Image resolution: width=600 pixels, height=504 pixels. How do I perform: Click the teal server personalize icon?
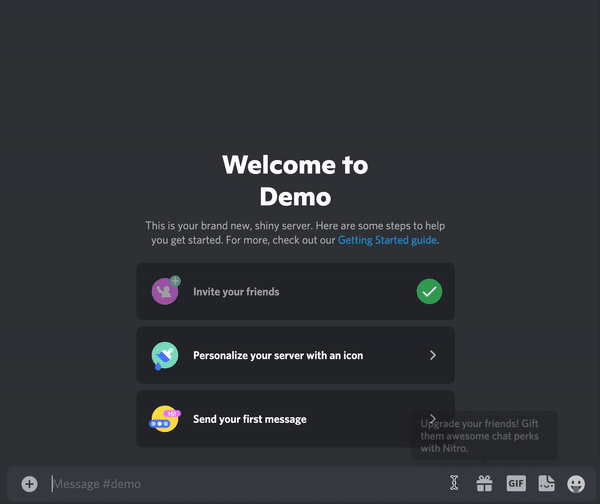pos(165,355)
